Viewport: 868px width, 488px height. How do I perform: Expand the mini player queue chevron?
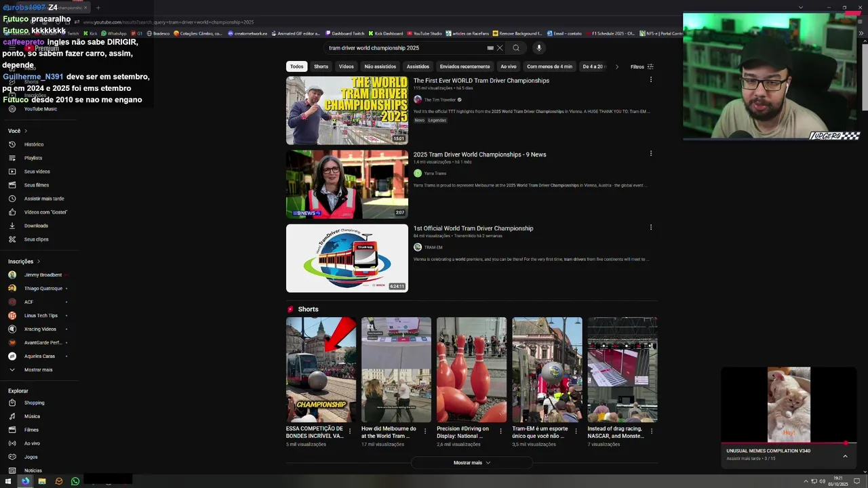point(845,456)
